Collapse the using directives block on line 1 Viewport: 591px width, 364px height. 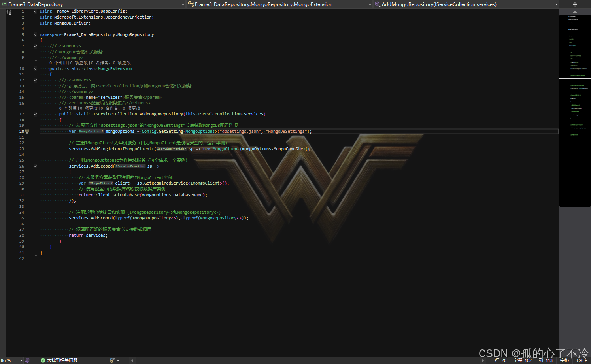(35, 11)
